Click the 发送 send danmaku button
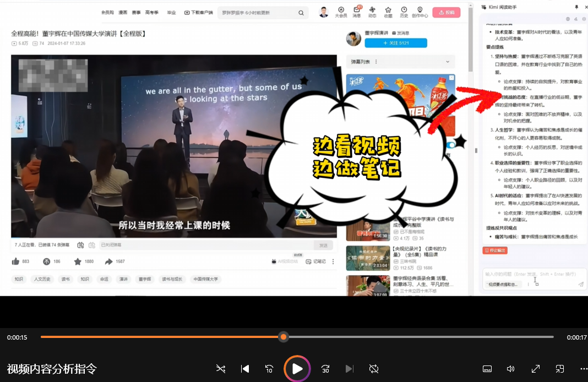Screen dimensions: 588x382 point(323,245)
